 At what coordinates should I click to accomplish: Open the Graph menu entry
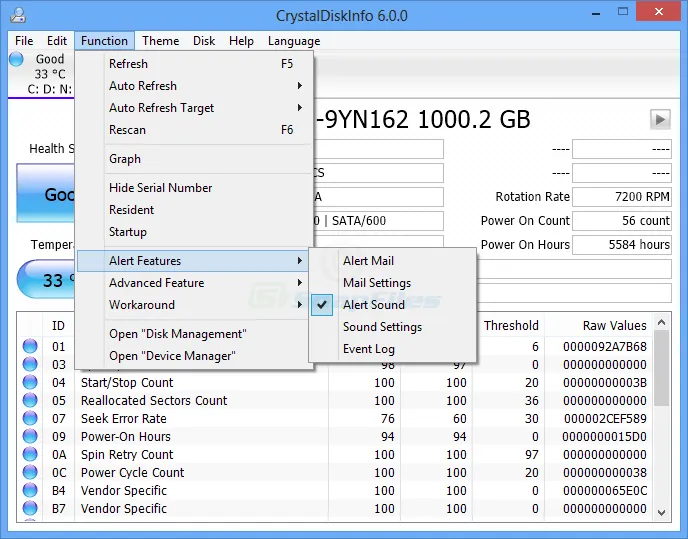[194, 159]
